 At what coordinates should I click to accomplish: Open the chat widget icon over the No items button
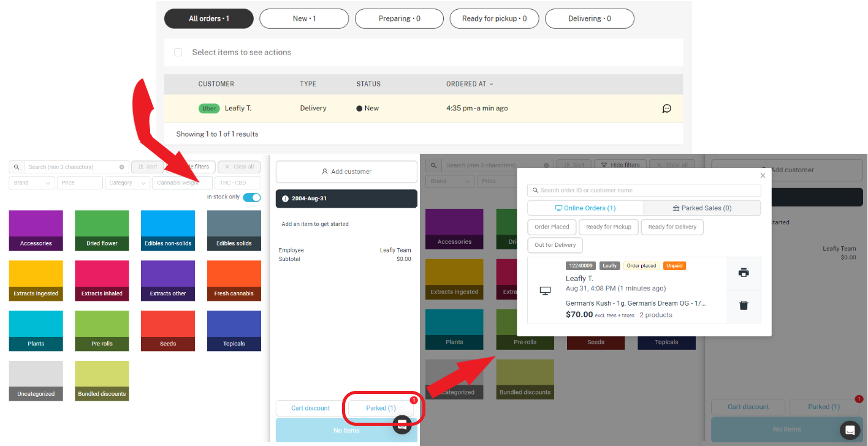point(402,425)
